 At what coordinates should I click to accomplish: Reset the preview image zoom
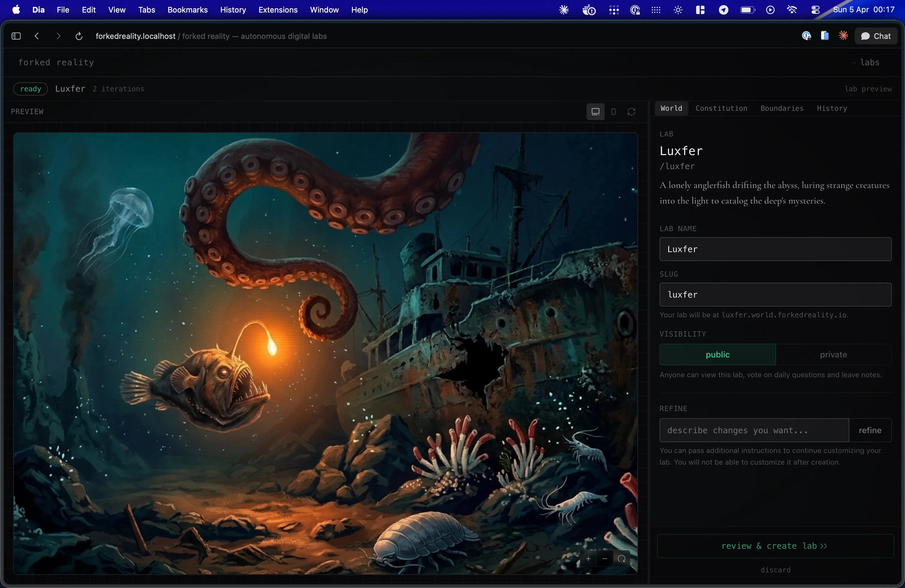coord(622,559)
